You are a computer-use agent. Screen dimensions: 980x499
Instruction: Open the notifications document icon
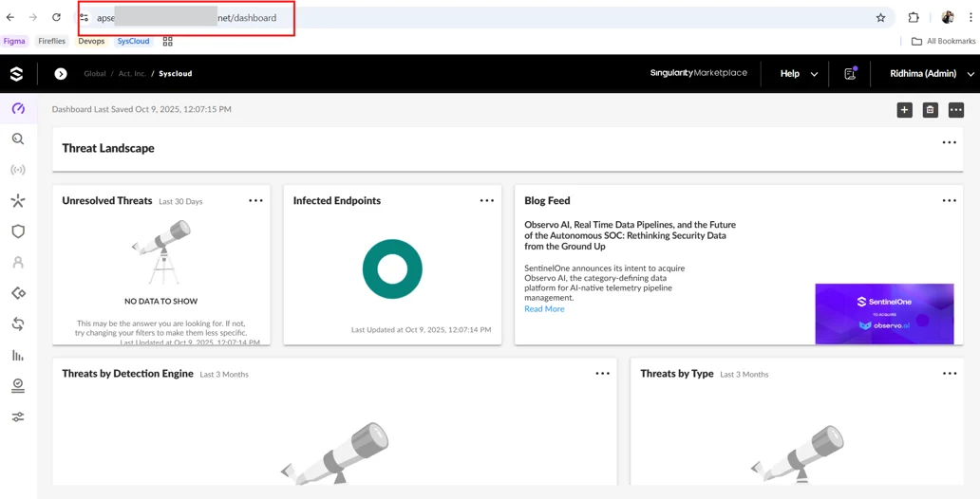(x=850, y=74)
